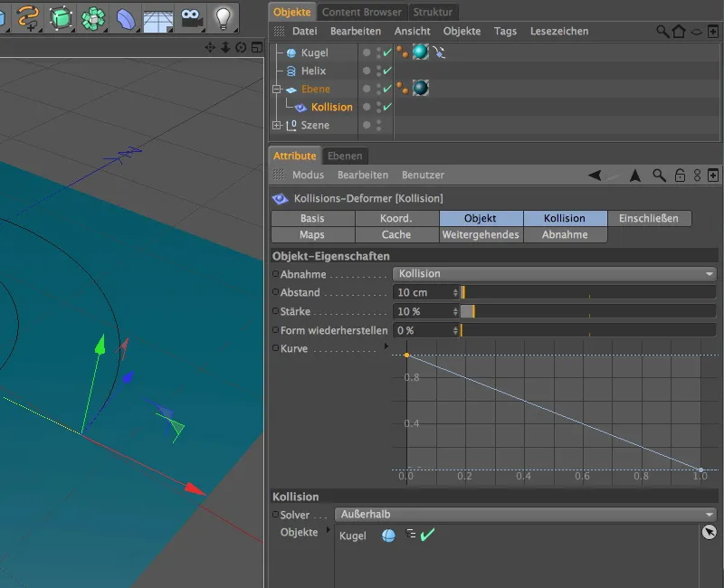Click the Ebene Phong tag

click(402, 88)
